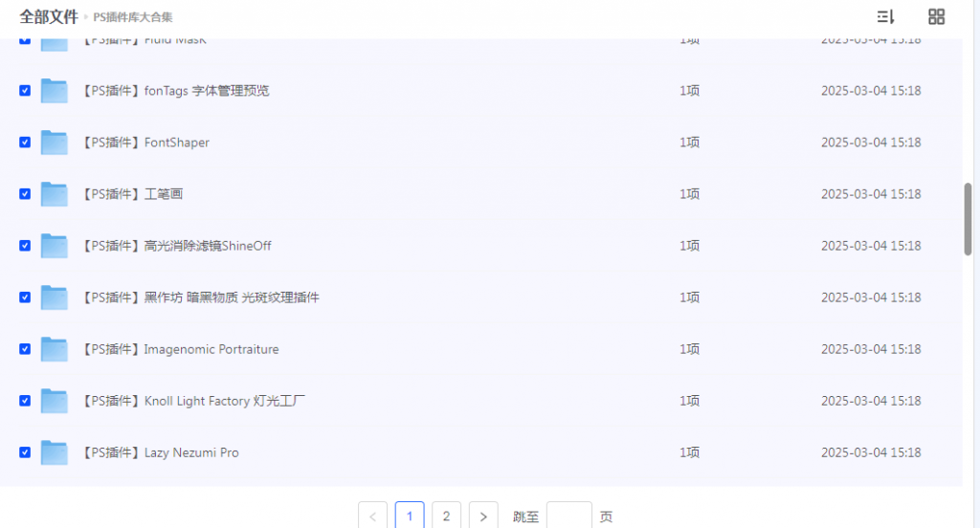Select page 1 in pagination
Image resolution: width=980 pixels, height=528 pixels.
coord(410,517)
